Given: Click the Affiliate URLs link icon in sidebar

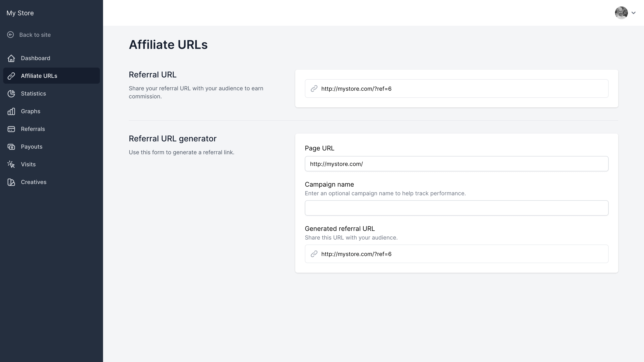Looking at the screenshot, I should (x=11, y=76).
